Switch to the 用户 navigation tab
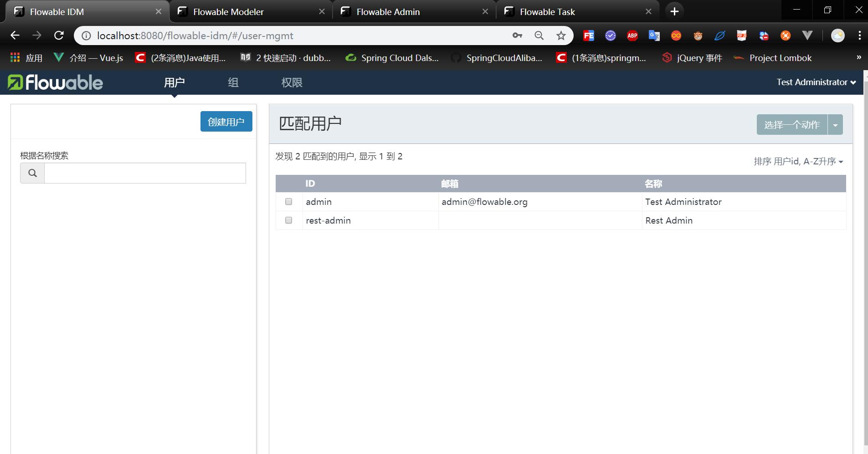868x454 pixels. (175, 82)
